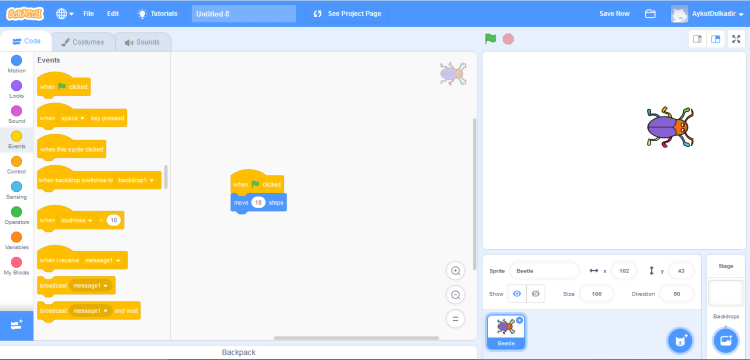Viewport: 750px width, 360px height.
Task: Click See Project Page button
Action: [x=347, y=14]
